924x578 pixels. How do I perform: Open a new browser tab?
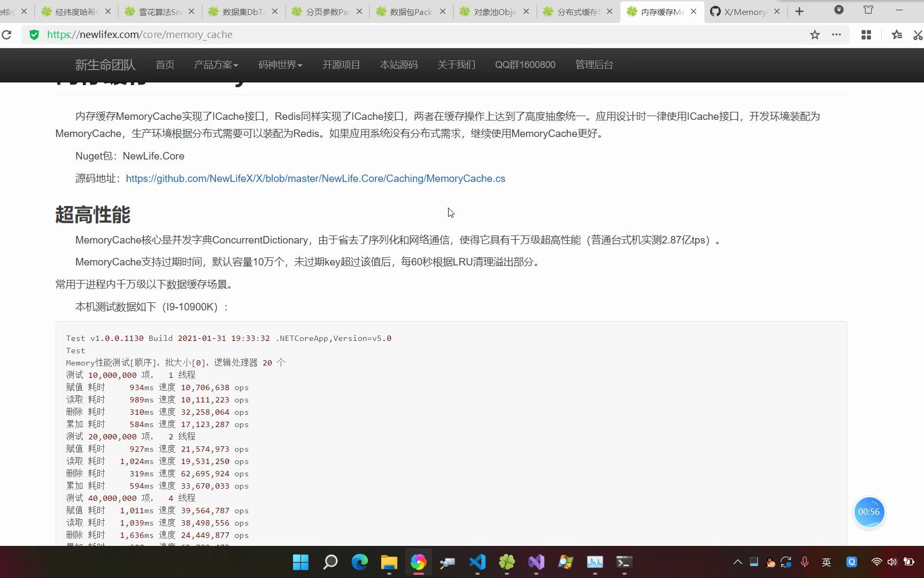(799, 11)
